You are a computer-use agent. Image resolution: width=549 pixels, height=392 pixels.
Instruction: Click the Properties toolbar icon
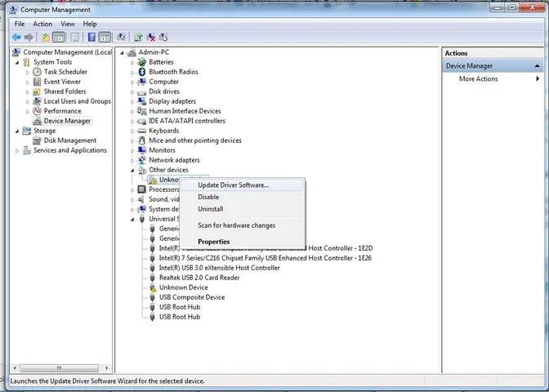point(74,37)
